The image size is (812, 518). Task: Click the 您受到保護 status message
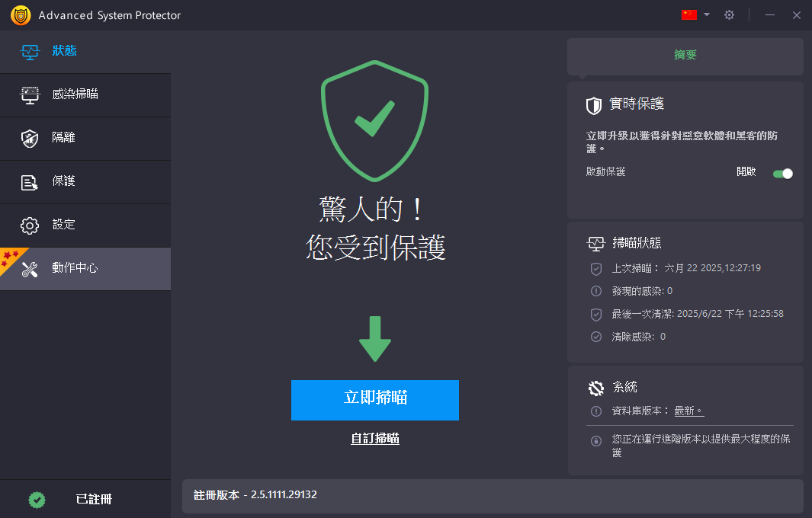click(375, 248)
